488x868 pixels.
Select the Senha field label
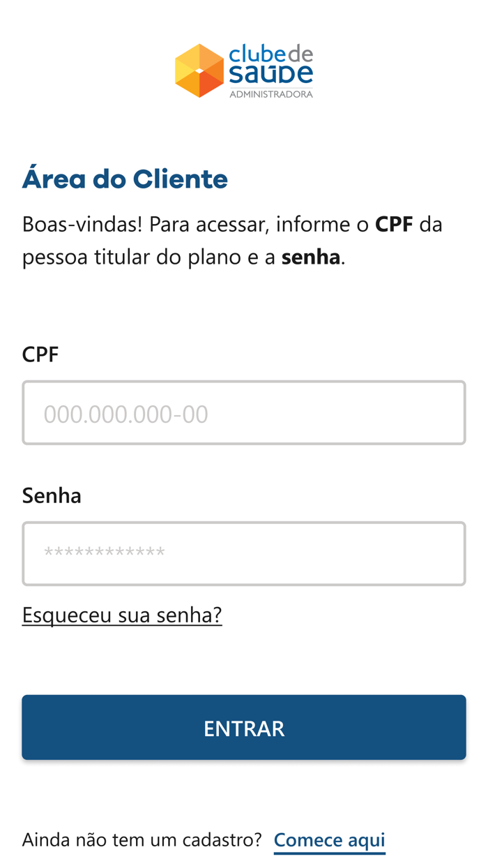coord(52,495)
